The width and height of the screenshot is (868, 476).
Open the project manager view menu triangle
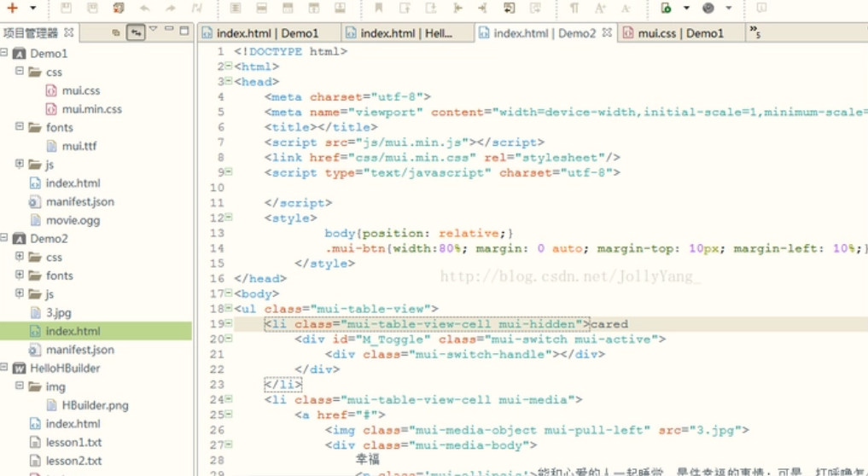coord(154,31)
